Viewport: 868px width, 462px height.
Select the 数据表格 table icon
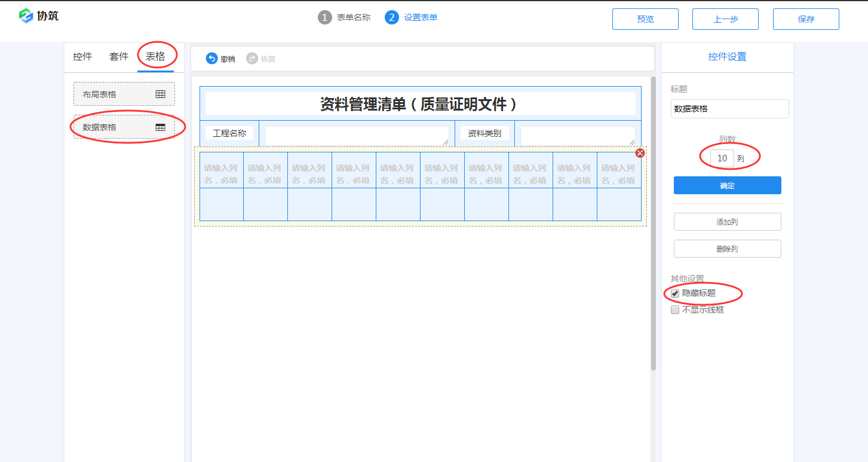pos(160,126)
